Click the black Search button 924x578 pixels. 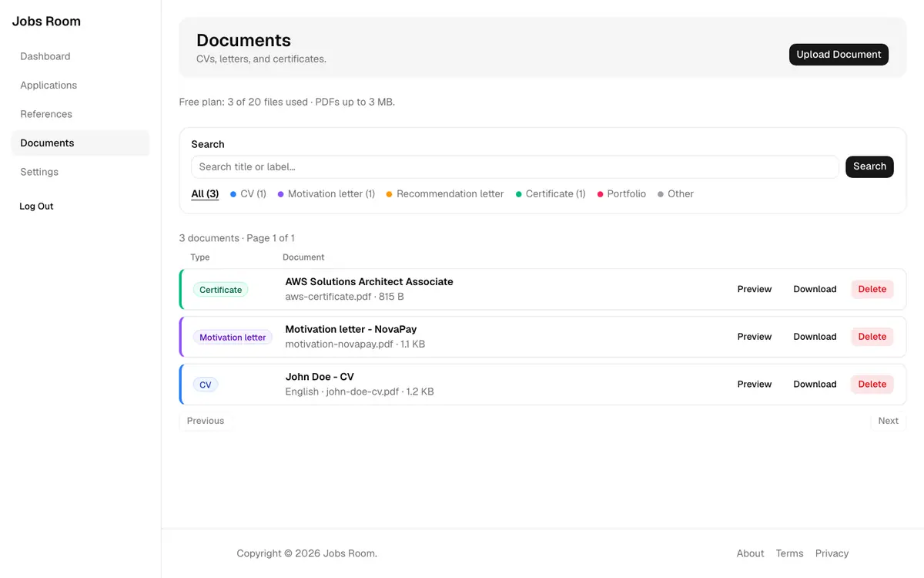(869, 166)
